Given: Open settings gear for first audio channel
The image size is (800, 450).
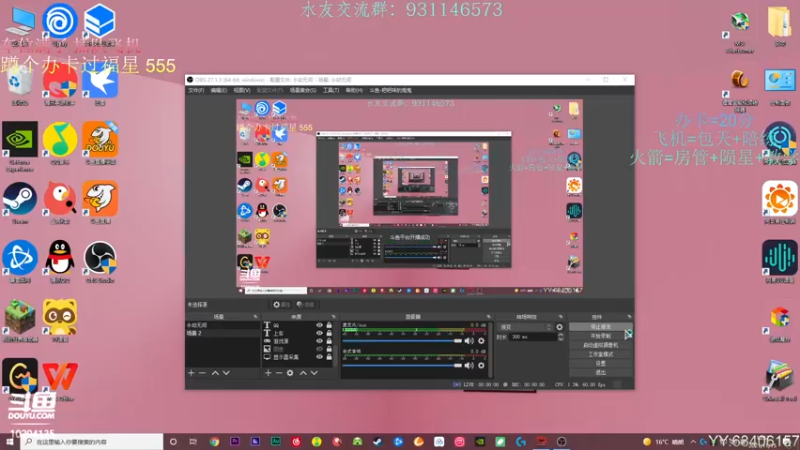Looking at the screenshot, I should coord(481,341).
